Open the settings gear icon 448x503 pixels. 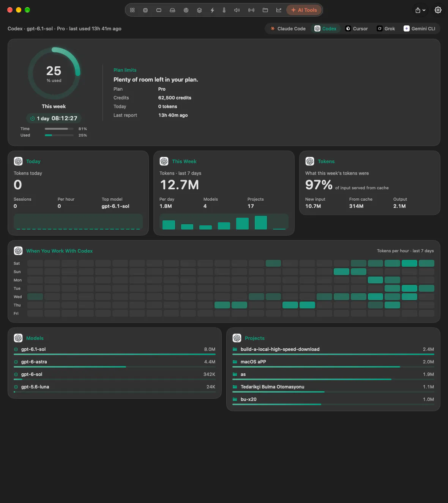(x=438, y=10)
